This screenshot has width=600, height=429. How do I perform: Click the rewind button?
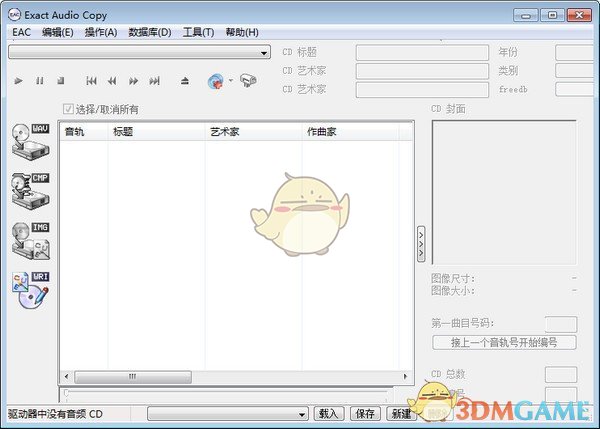tap(112, 81)
